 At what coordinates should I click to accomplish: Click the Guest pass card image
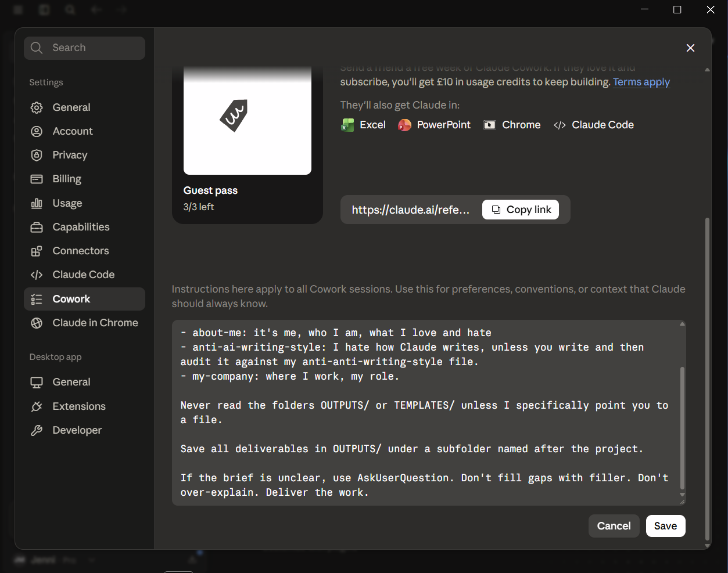tap(248, 121)
